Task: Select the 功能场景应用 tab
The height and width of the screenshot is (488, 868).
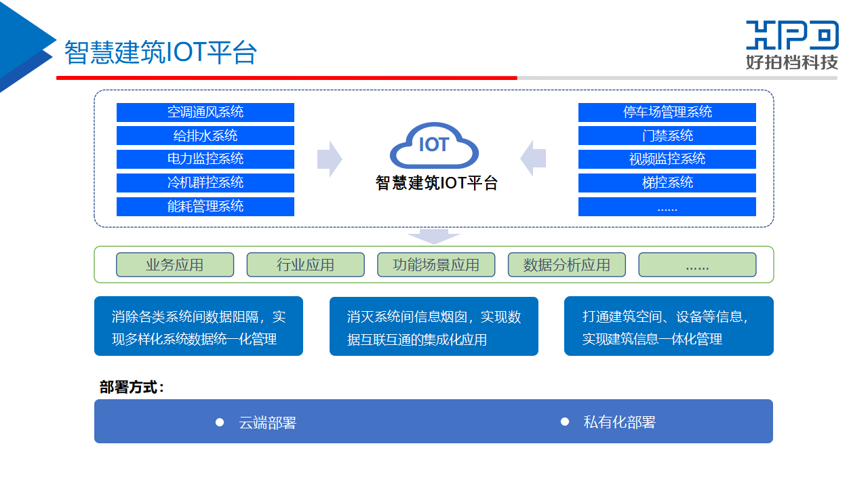Action: 436,265
